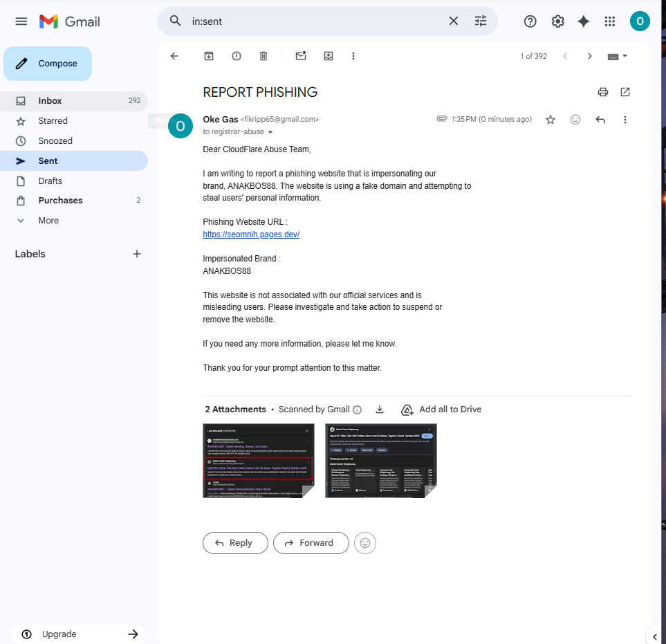Show details dropdown next to registrar-abuse
The height and width of the screenshot is (644, 666).
(270, 132)
